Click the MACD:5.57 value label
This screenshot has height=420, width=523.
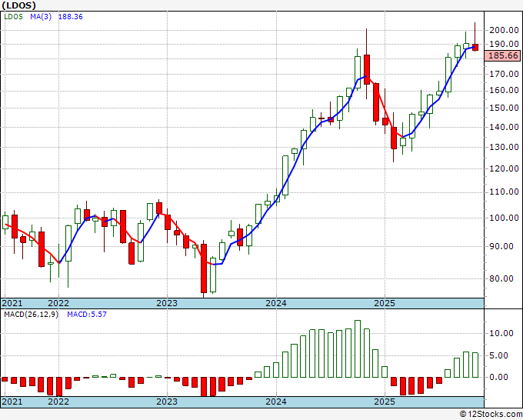(87, 315)
